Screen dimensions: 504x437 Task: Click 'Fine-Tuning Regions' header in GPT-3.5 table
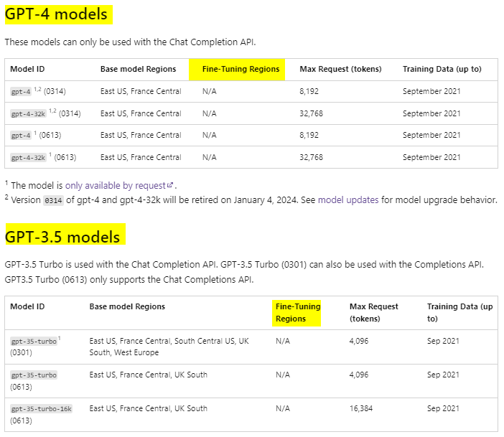point(298,312)
